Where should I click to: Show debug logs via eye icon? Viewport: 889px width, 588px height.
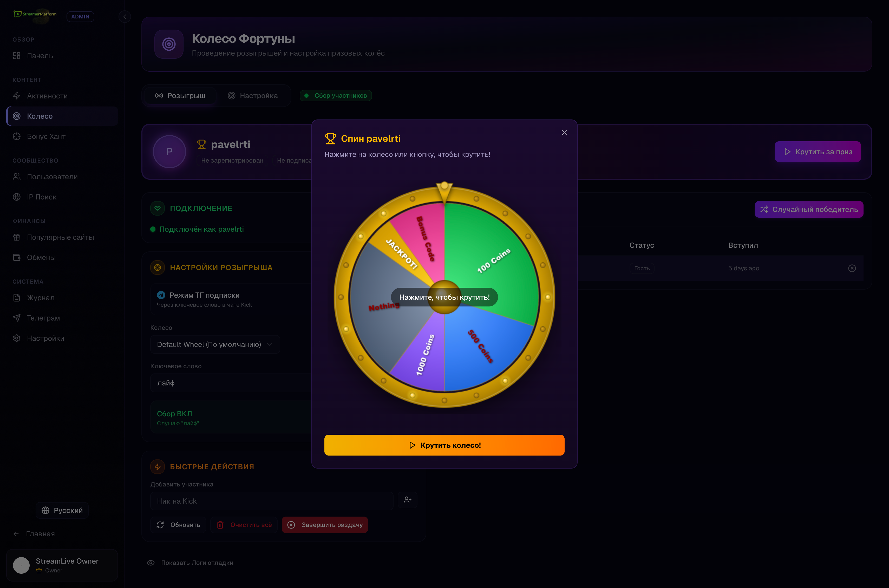pos(151,563)
